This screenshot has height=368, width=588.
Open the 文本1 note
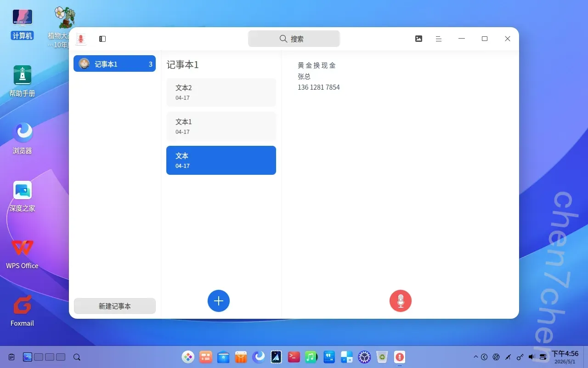[221, 126]
